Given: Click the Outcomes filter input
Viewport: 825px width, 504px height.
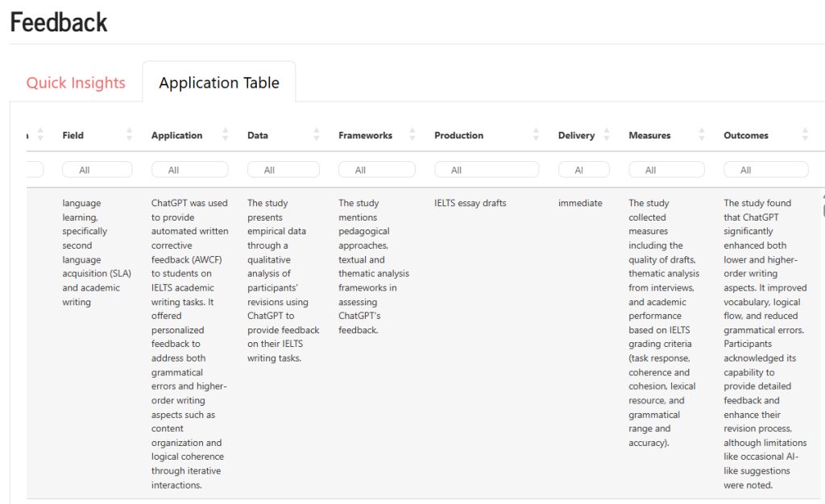Looking at the screenshot, I should pyautogui.click(x=765, y=170).
